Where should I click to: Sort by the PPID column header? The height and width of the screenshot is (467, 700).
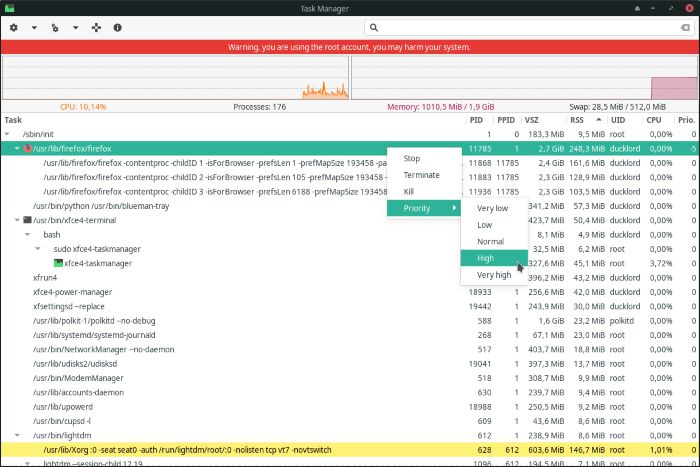508,120
